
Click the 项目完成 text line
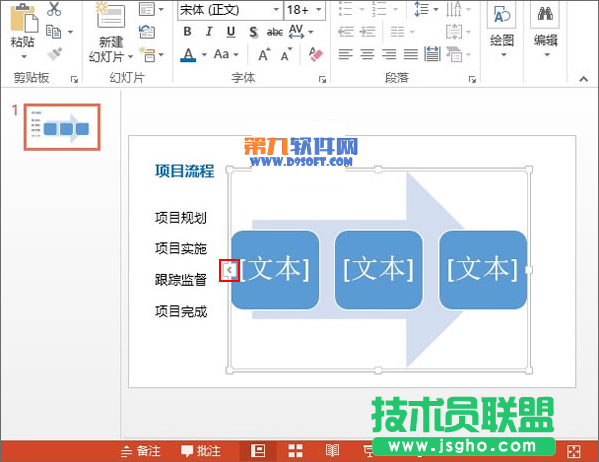[x=181, y=311]
